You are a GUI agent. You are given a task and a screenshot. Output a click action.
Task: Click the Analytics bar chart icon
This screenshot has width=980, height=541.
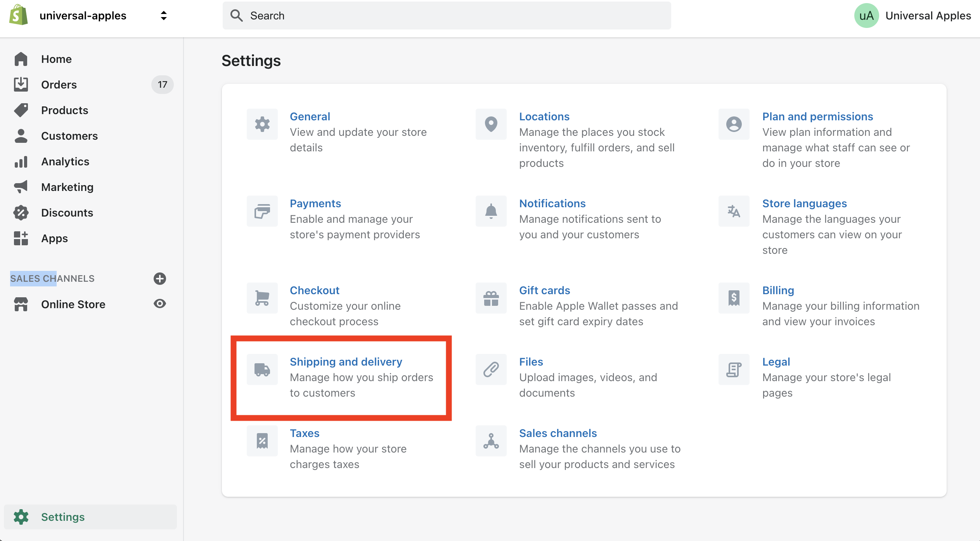(x=20, y=161)
